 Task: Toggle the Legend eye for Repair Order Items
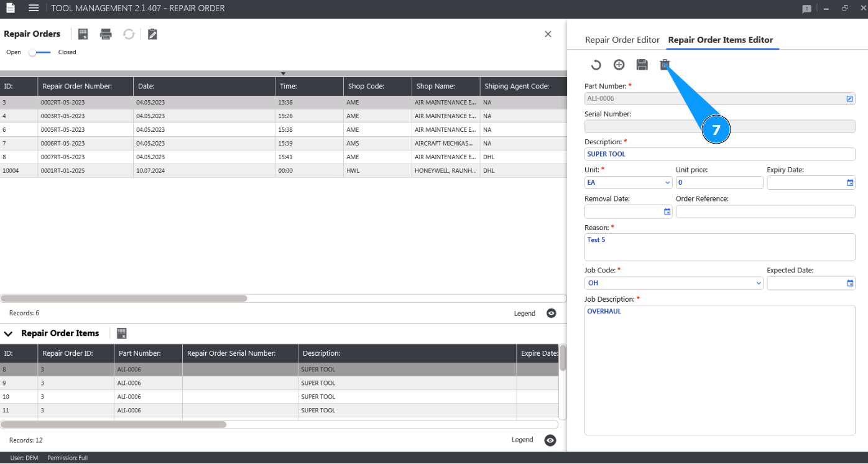[x=550, y=440]
